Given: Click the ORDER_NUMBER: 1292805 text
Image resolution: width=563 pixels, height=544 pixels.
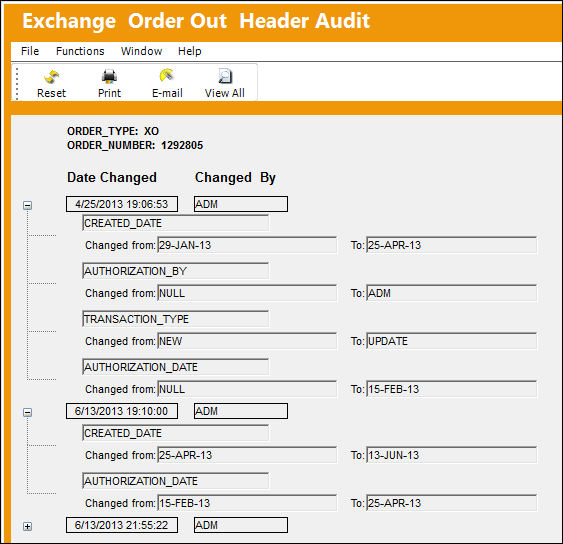Looking at the screenshot, I should click(135, 145).
